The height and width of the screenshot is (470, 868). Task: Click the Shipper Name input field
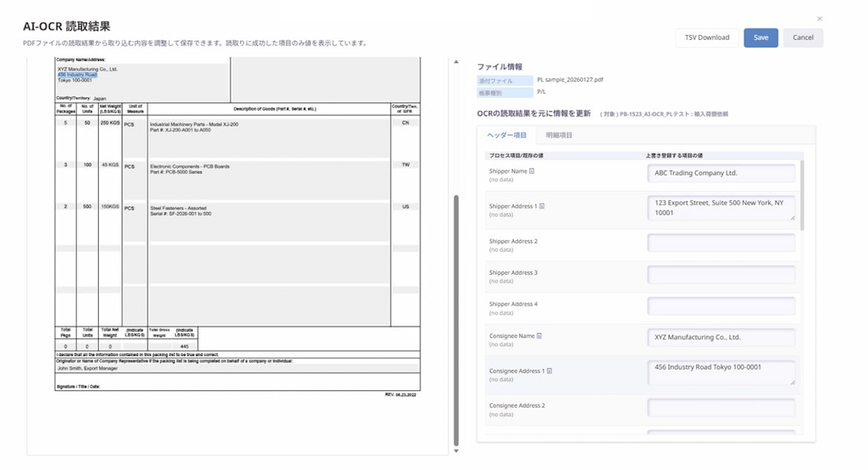pos(721,173)
